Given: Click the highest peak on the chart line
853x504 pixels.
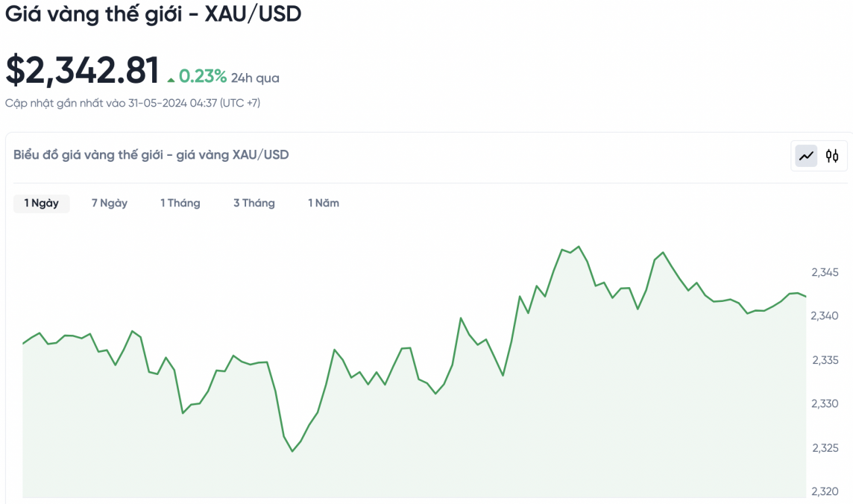Looking at the screenshot, I should point(579,247).
